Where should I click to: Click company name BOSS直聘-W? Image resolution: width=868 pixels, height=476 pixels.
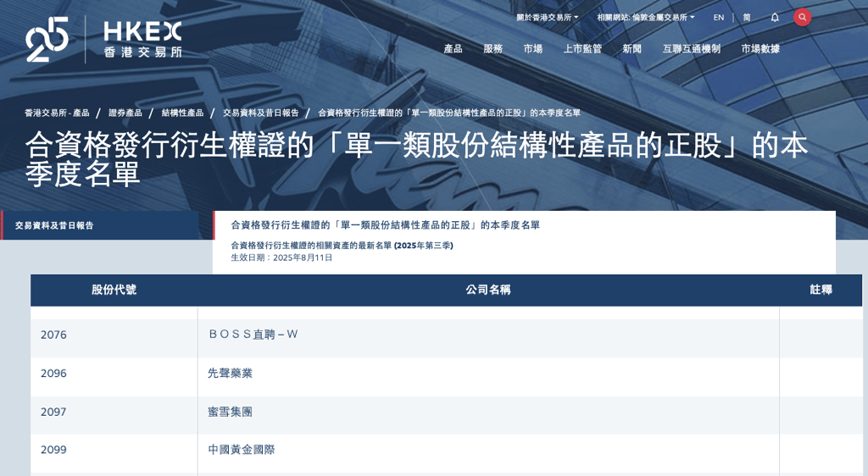coord(253,335)
